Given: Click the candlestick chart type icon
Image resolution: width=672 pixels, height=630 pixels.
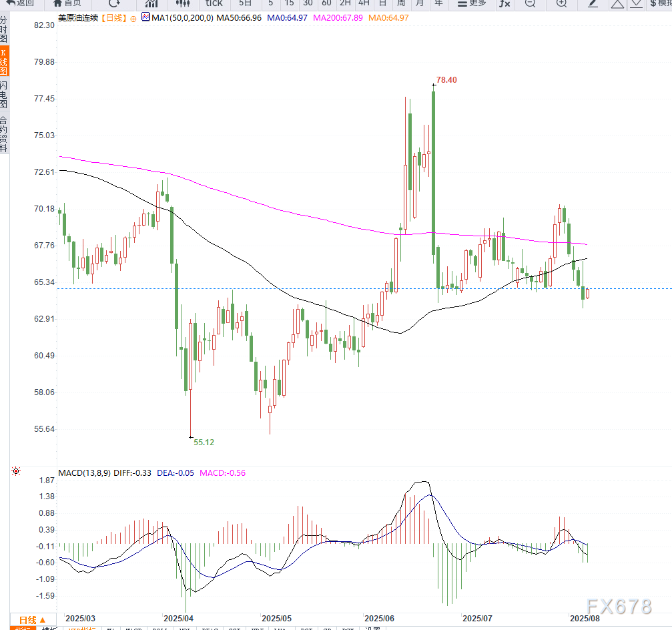Looking at the screenshot, I should (151, 3).
